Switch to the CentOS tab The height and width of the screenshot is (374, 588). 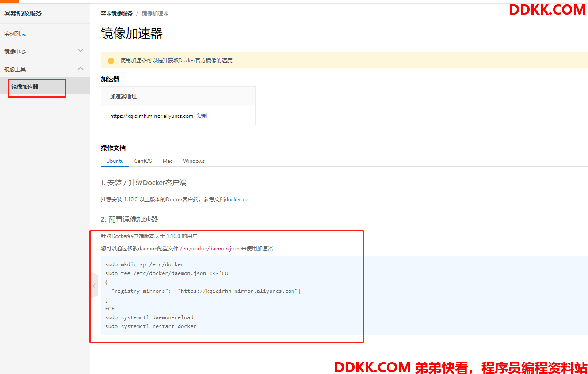click(x=143, y=161)
